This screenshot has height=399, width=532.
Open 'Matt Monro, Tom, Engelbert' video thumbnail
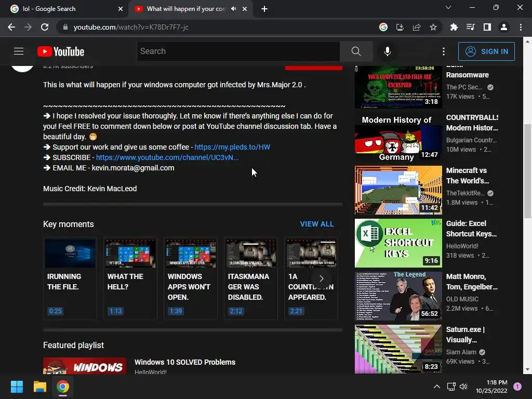(x=398, y=296)
